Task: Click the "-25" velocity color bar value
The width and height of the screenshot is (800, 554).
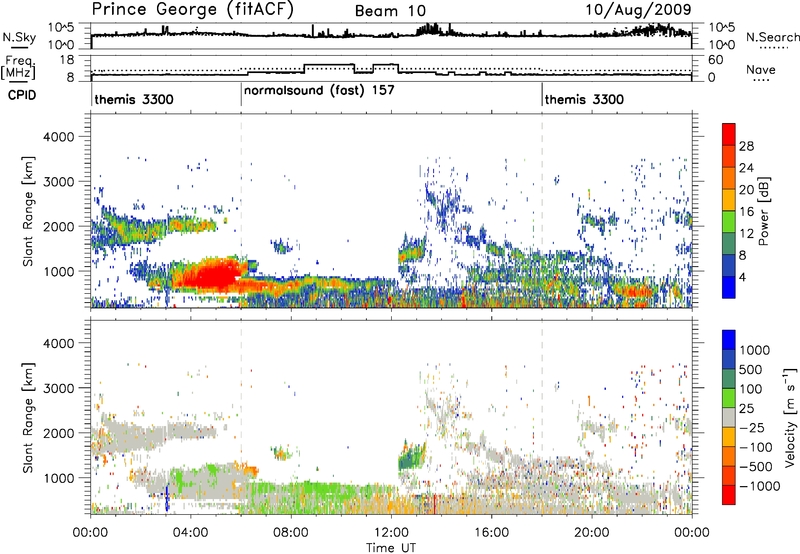Action: [x=752, y=428]
